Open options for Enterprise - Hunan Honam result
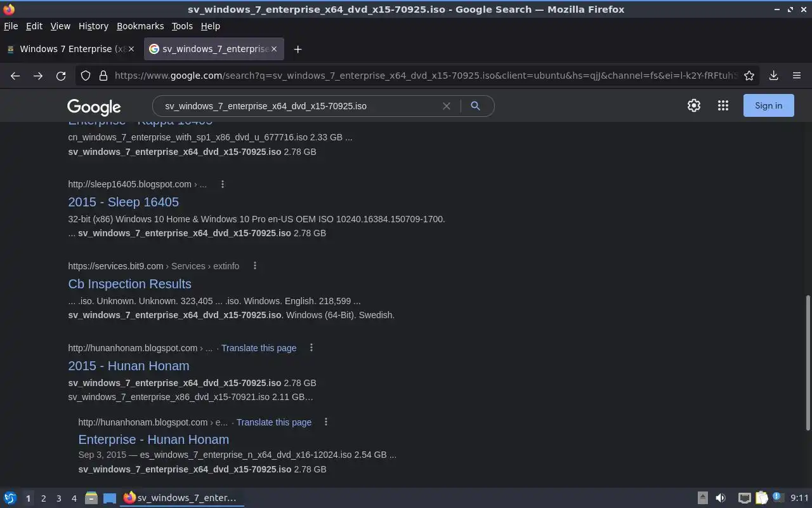812x508 pixels. (x=326, y=422)
